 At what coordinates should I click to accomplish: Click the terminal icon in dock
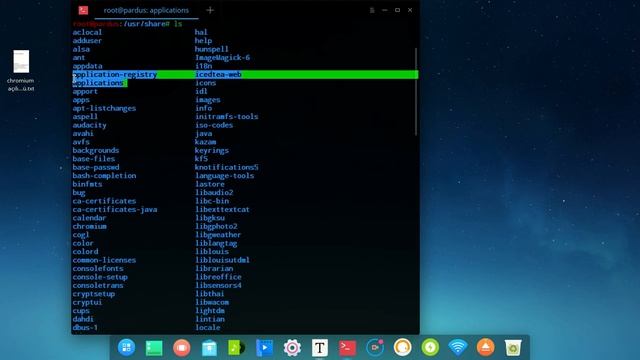(x=347, y=348)
